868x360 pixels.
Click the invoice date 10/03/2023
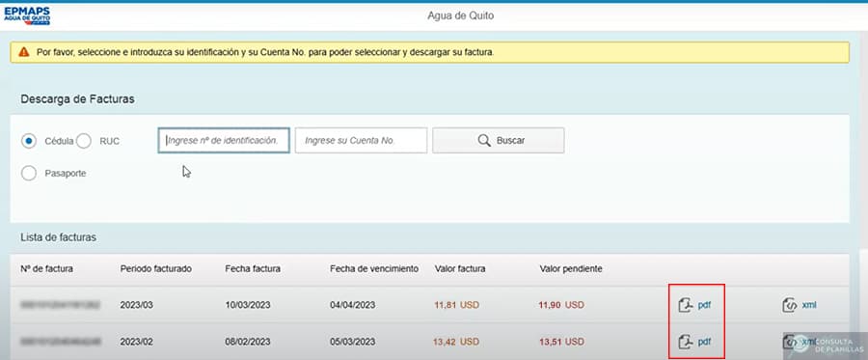248,305
